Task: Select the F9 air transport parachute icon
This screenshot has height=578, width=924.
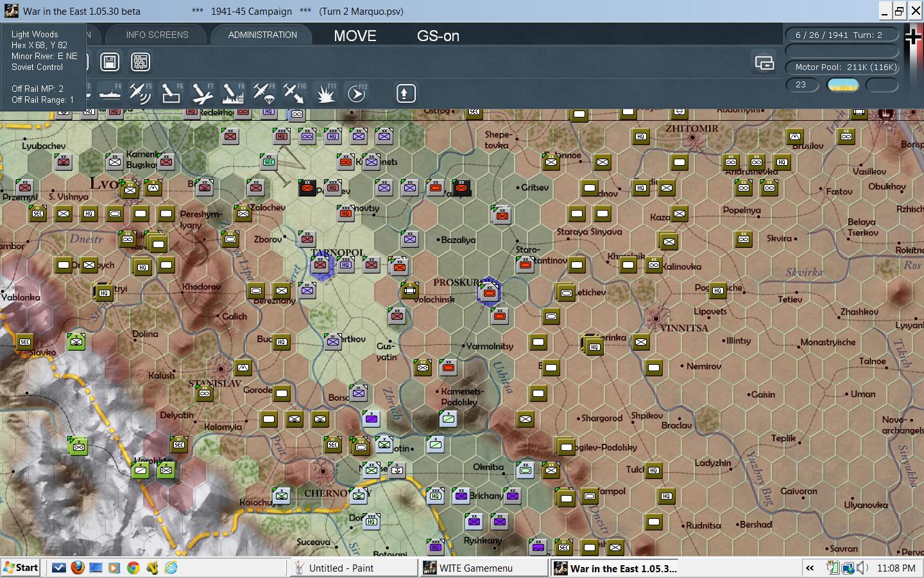Action: pyautogui.click(x=264, y=94)
